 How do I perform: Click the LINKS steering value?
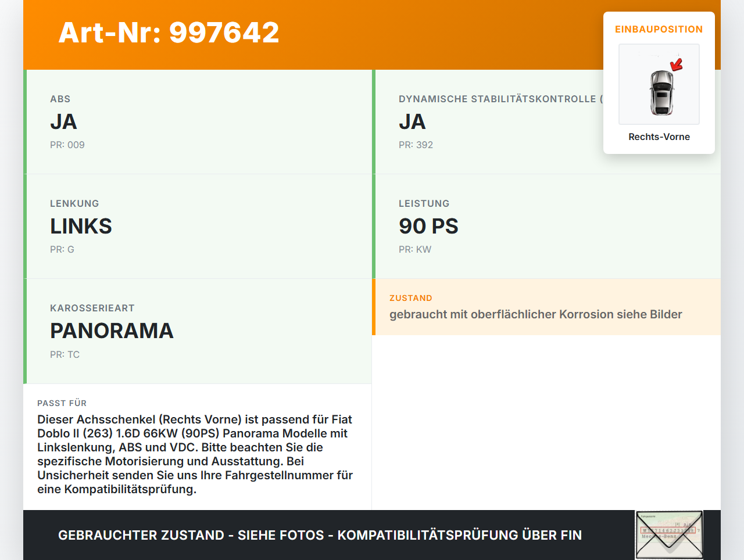tap(81, 226)
